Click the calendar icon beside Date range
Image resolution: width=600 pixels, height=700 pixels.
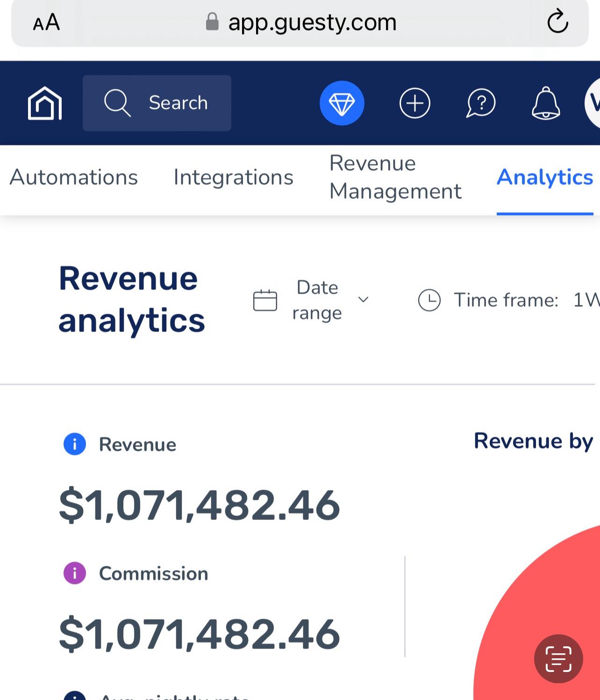265,300
